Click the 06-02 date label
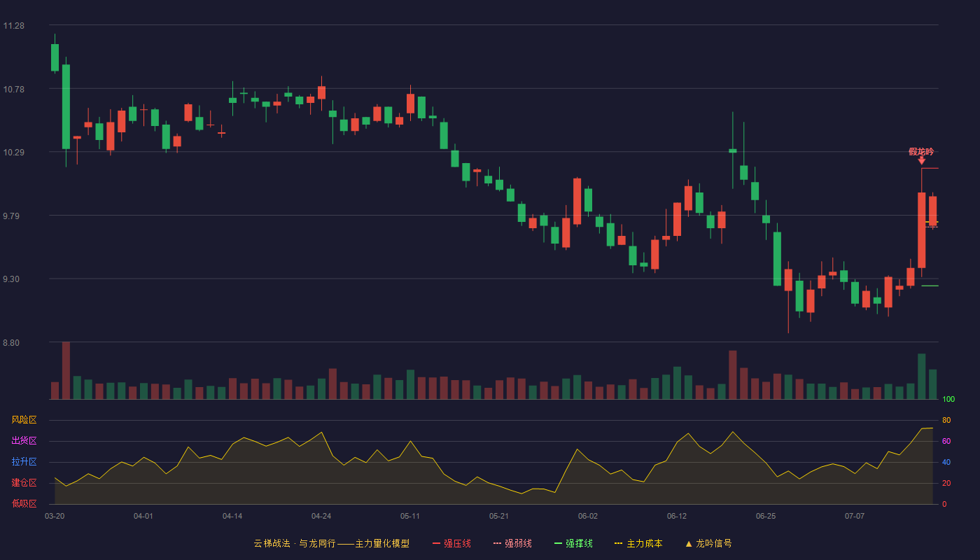The image size is (980, 560). (x=588, y=516)
